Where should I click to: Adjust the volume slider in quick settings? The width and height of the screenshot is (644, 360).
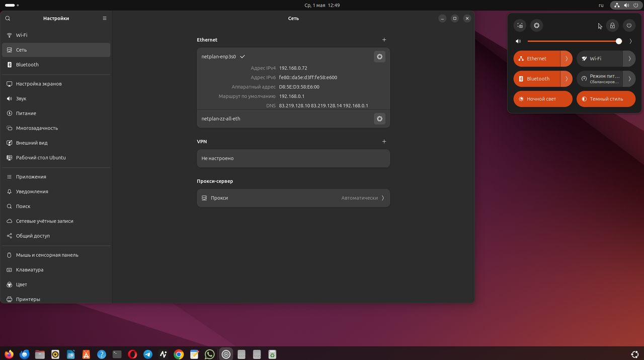[575, 41]
